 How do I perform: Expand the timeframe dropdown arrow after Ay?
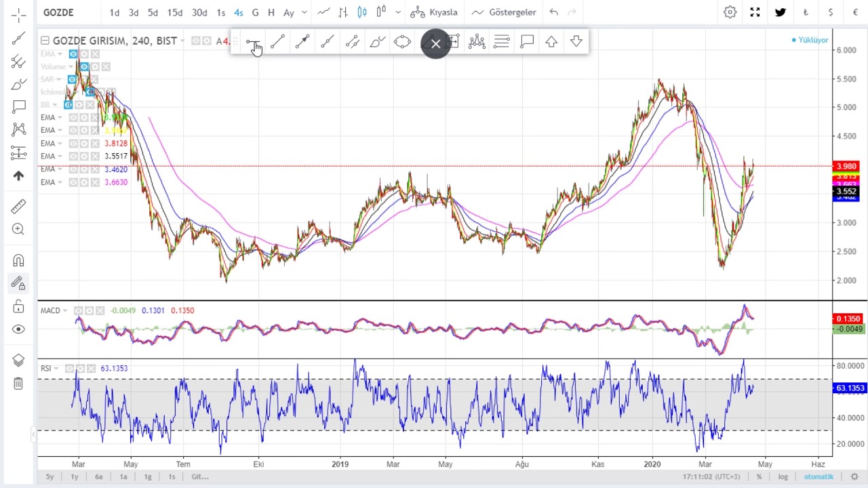click(x=304, y=12)
